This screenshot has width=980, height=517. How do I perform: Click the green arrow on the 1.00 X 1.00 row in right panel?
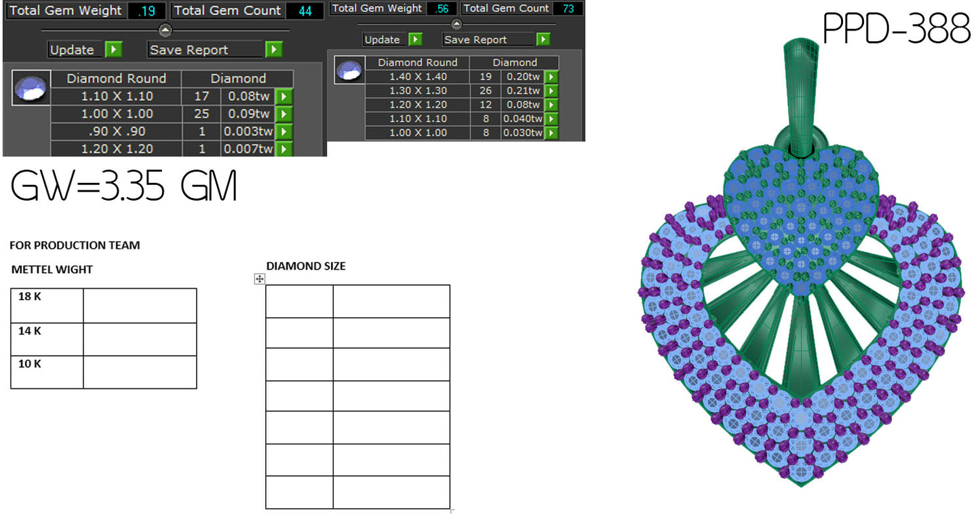coord(551,133)
